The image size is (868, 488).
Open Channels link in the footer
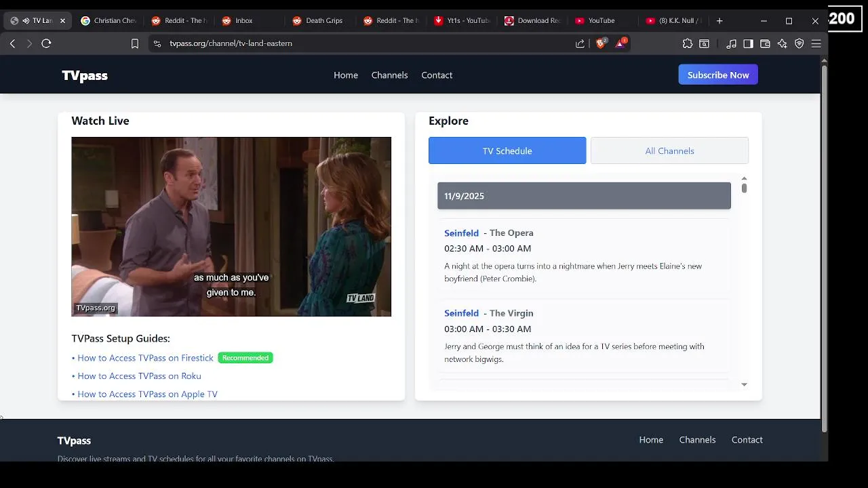[697, 440]
